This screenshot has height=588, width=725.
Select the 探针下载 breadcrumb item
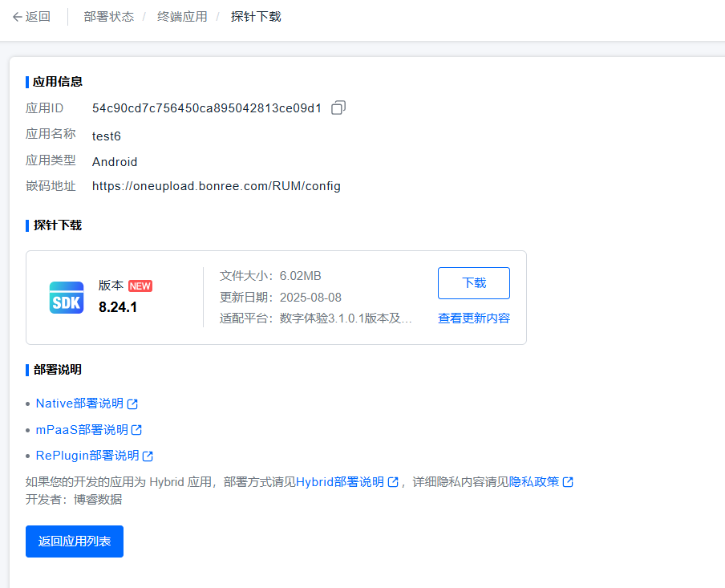pyautogui.click(x=256, y=17)
